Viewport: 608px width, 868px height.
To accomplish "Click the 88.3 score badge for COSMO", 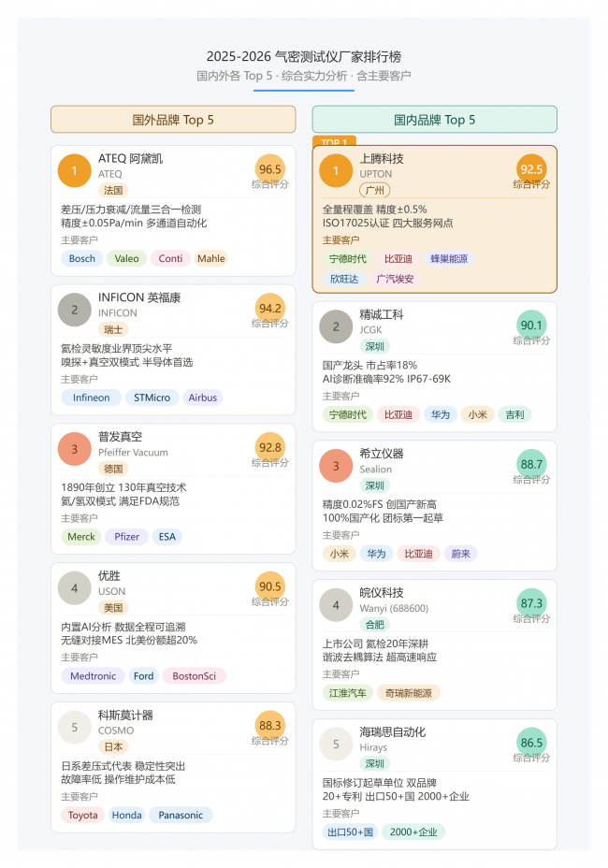I will pyautogui.click(x=269, y=725).
